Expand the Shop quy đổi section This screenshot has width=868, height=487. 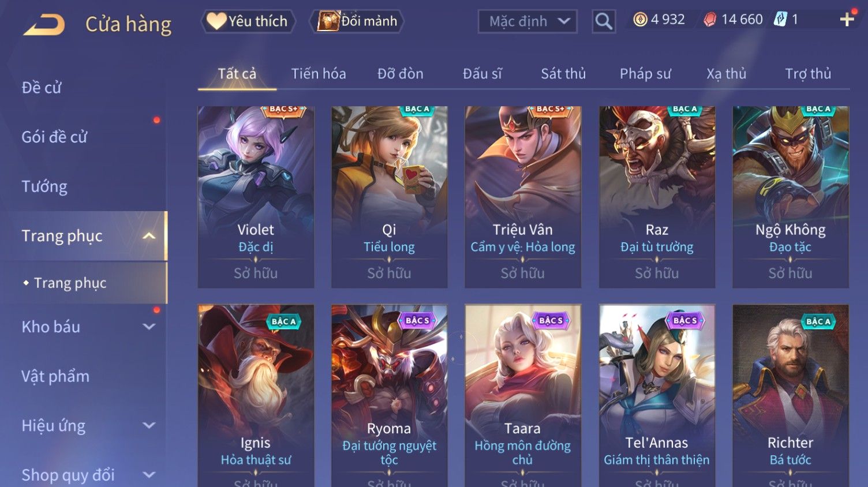[x=149, y=475]
